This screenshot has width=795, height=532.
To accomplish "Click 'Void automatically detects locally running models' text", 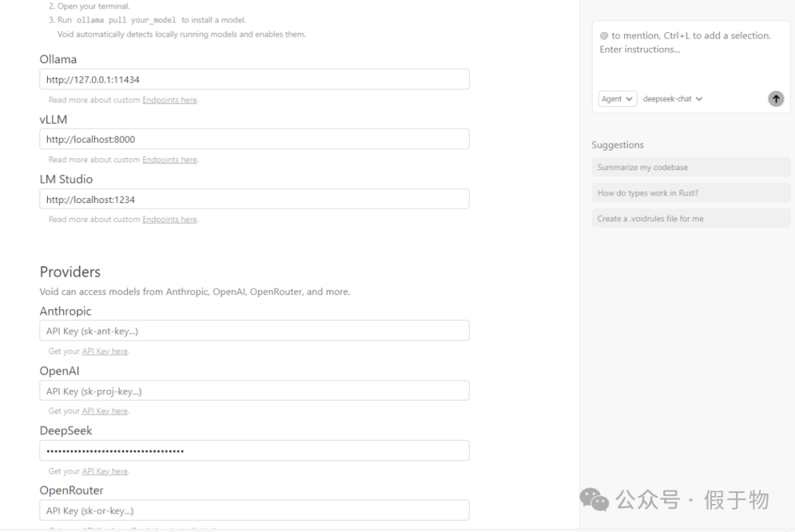I will click(182, 35).
